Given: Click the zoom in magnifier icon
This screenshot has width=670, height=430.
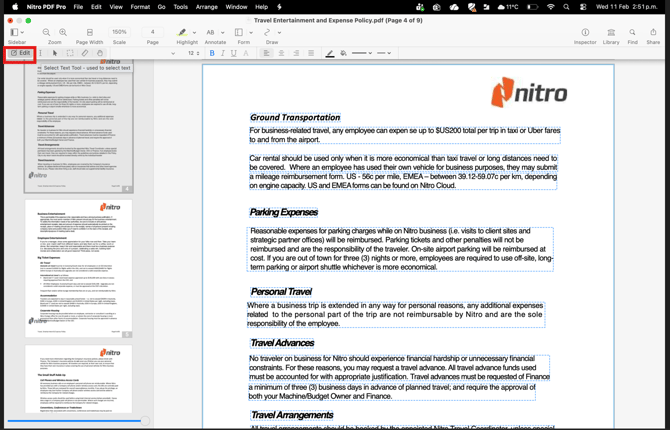Looking at the screenshot, I should pyautogui.click(x=63, y=32).
